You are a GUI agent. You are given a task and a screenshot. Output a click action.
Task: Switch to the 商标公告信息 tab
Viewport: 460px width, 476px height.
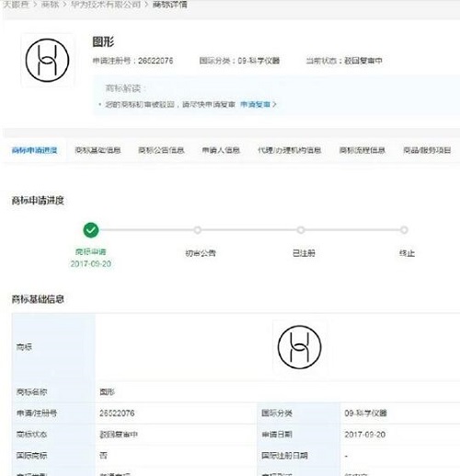161,150
